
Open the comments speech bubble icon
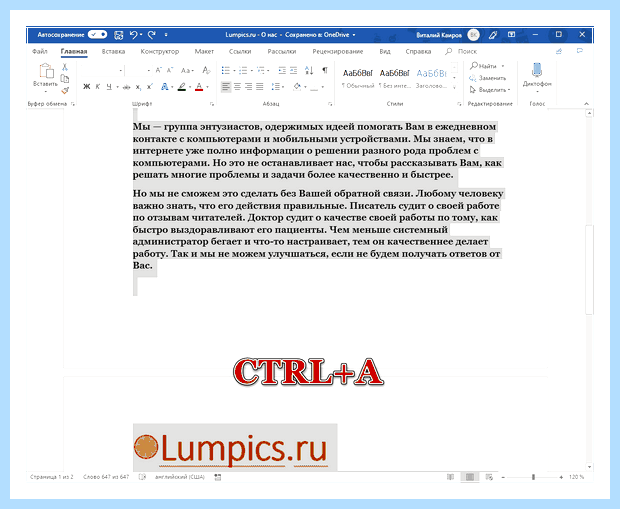pyautogui.click(x=580, y=51)
